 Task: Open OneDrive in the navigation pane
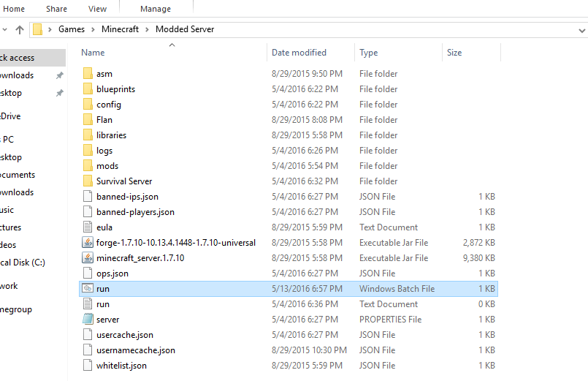point(10,116)
